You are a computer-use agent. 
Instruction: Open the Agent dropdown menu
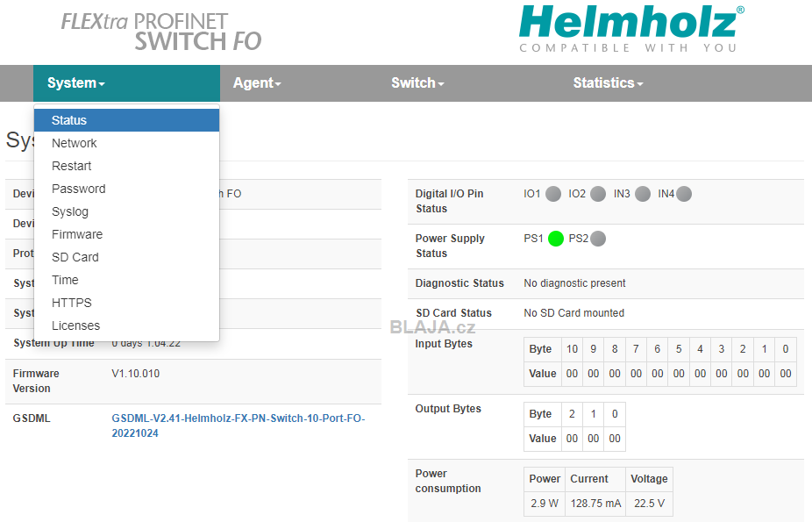257,83
